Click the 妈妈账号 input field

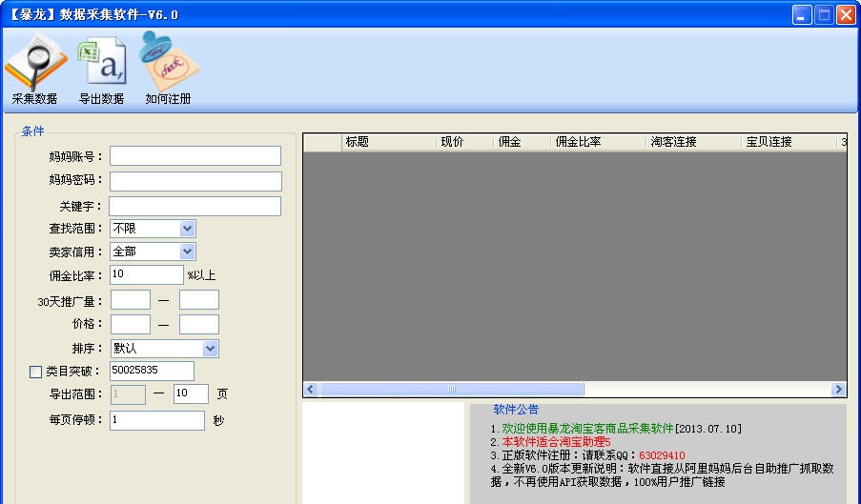pyautogui.click(x=195, y=156)
